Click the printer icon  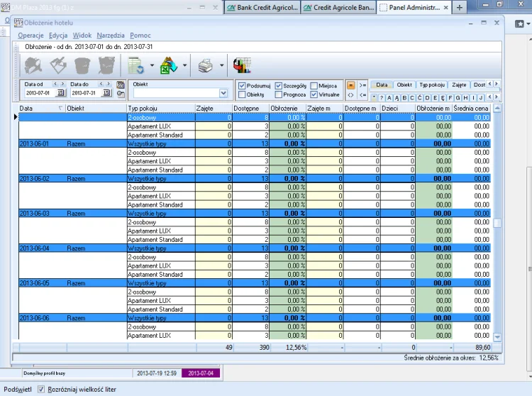pyautogui.click(x=206, y=66)
